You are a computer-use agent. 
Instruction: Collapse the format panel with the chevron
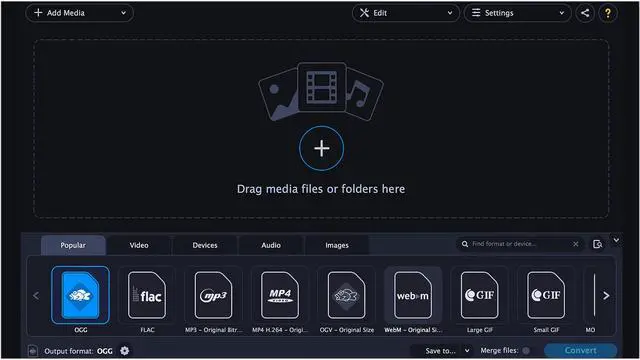click(617, 240)
